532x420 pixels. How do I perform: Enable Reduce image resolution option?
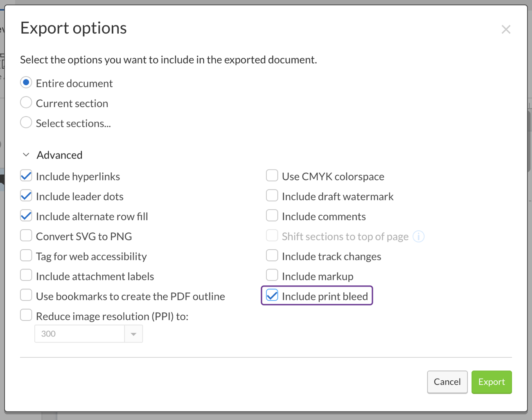point(26,315)
